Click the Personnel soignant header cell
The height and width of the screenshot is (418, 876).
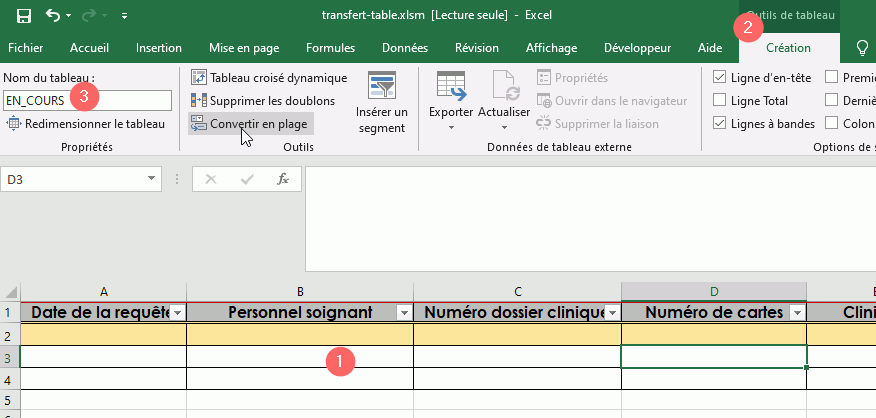coord(300,312)
